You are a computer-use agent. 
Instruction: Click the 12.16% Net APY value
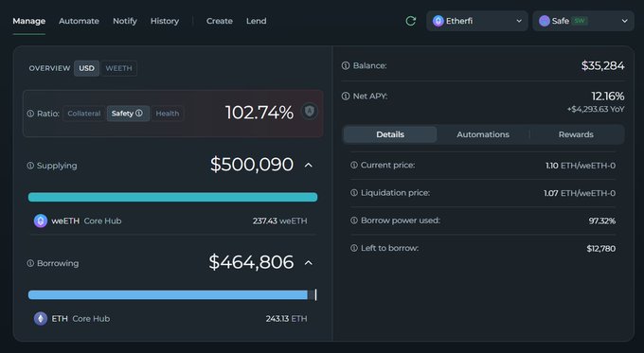[x=608, y=96]
